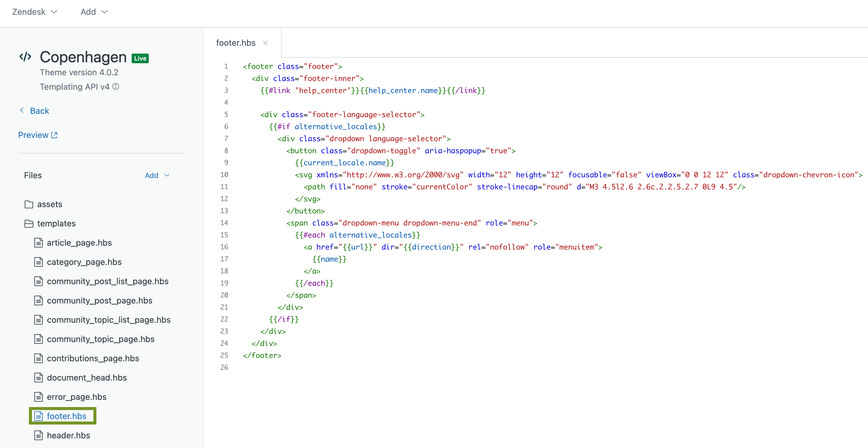Viewport: 868px width, 448px height.
Task: Click the footer.hbs file icon in tree
Action: 39,416
